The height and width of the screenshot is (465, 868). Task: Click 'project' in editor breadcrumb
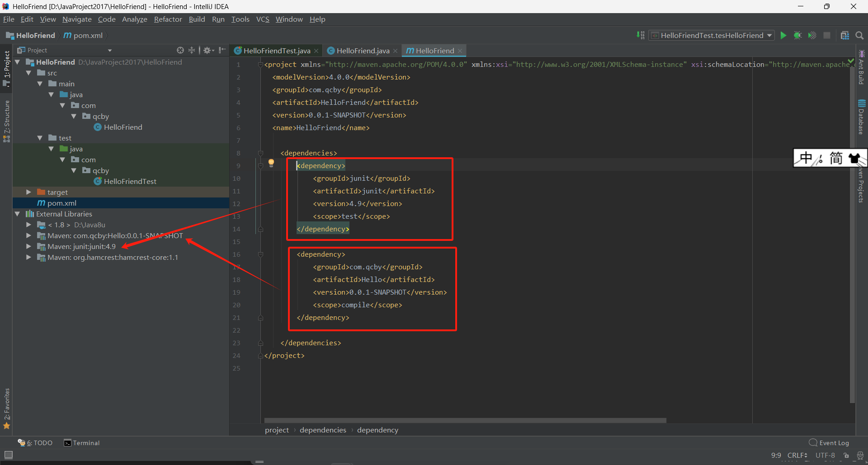[277, 430]
